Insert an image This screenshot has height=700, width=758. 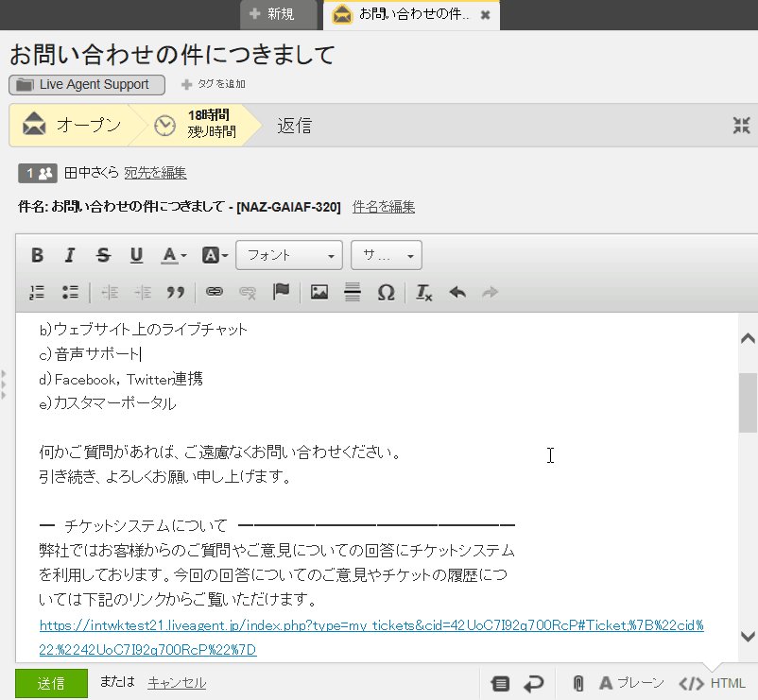coord(319,292)
